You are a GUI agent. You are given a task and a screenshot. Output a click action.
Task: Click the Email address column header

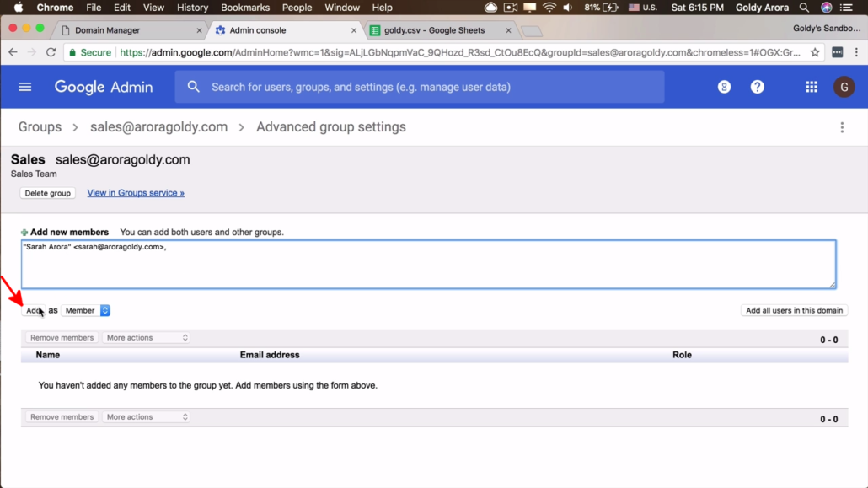(270, 355)
